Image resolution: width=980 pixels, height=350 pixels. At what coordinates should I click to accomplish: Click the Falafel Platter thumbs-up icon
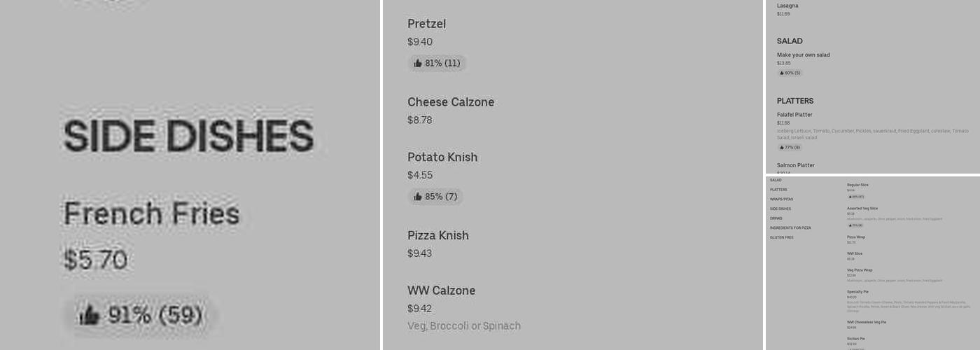click(782, 148)
